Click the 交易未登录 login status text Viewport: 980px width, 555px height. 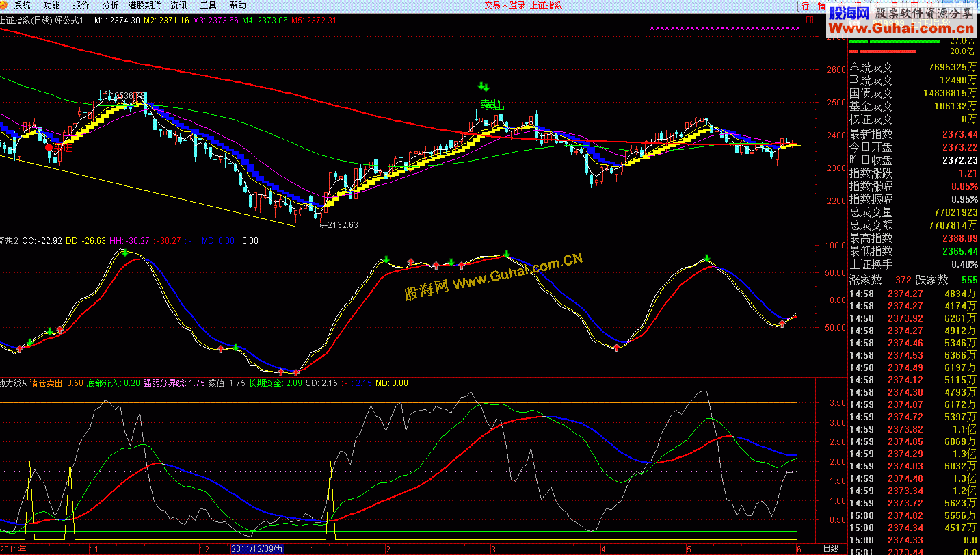point(505,5)
